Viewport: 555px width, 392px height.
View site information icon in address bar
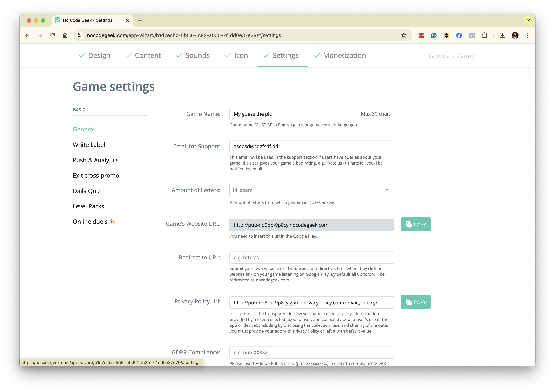pos(80,35)
